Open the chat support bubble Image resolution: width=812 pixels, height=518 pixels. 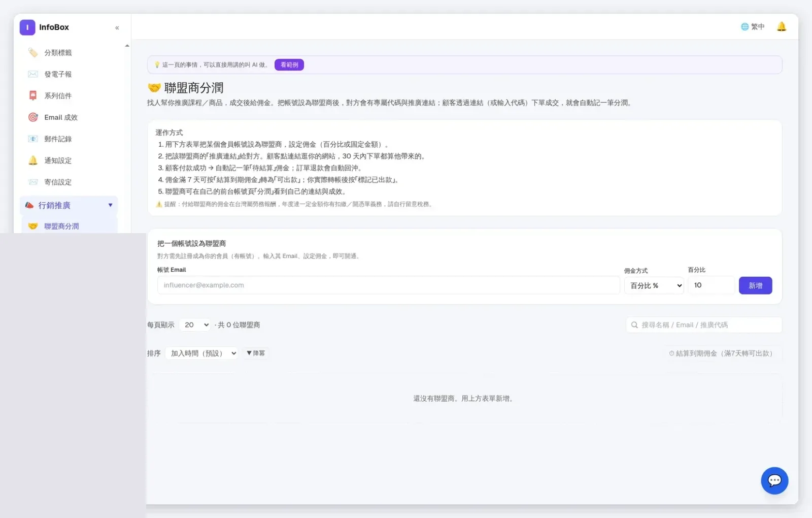(x=774, y=480)
